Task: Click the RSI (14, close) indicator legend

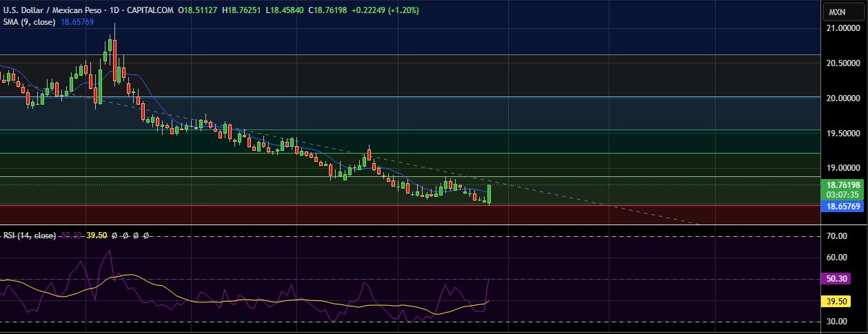Action: 29,236
